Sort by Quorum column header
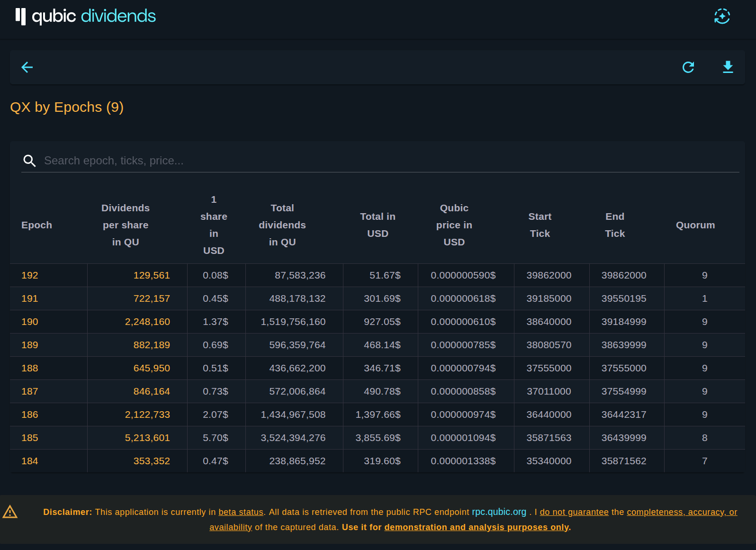Image resolution: width=756 pixels, height=550 pixels. pyautogui.click(x=695, y=225)
